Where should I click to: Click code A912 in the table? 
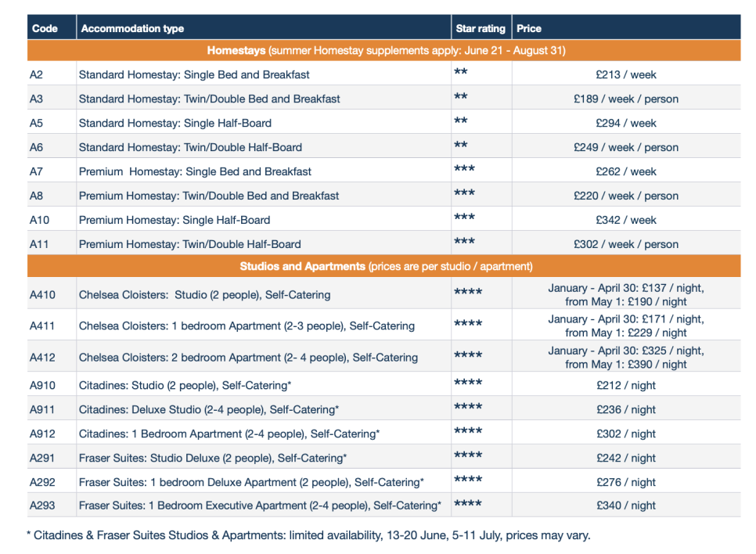[42, 433]
